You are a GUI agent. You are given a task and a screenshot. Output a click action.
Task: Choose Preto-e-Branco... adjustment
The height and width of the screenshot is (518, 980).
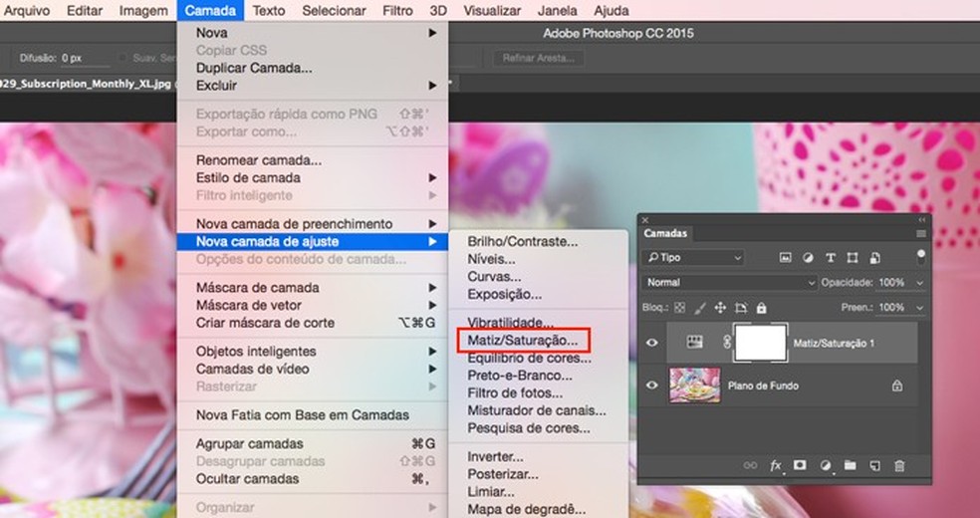click(x=520, y=376)
